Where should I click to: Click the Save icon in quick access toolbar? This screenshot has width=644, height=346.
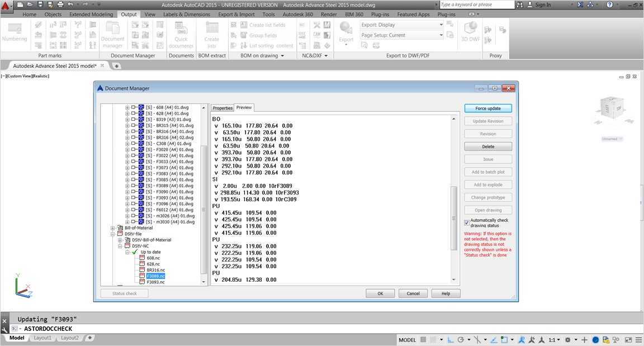coord(40,4)
